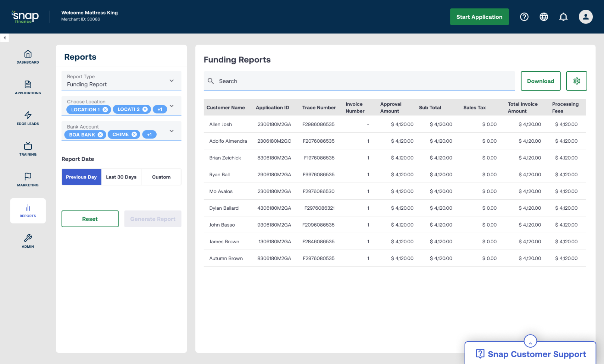Select the Applications sidebar icon
This screenshot has width=604, height=364.
pos(28,87)
